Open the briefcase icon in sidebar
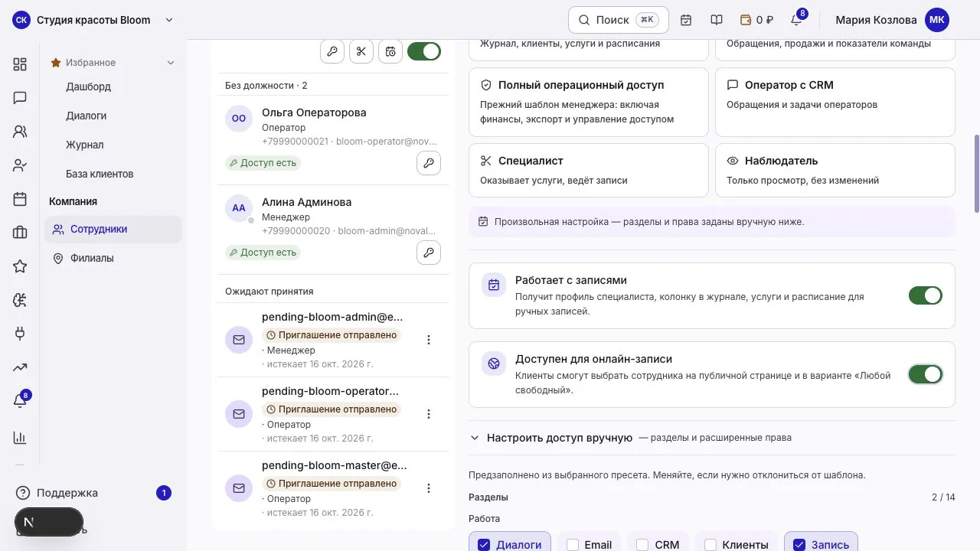The width and height of the screenshot is (980, 551). pos(20,233)
